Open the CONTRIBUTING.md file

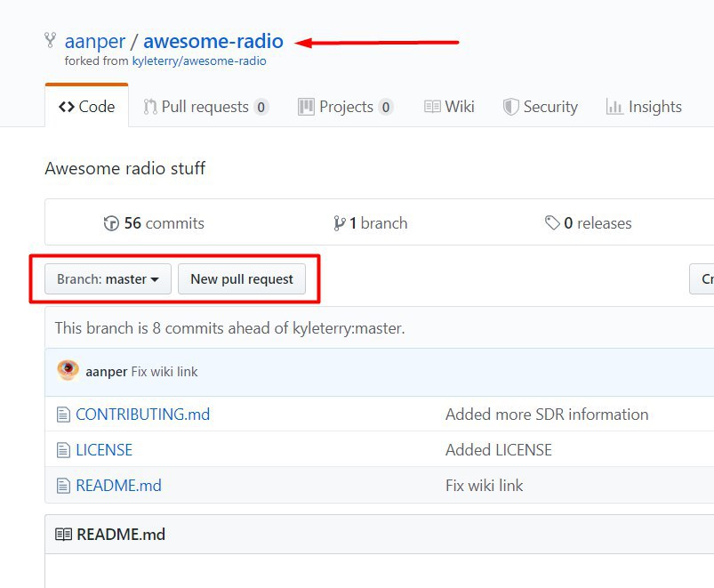coord(142,415)
